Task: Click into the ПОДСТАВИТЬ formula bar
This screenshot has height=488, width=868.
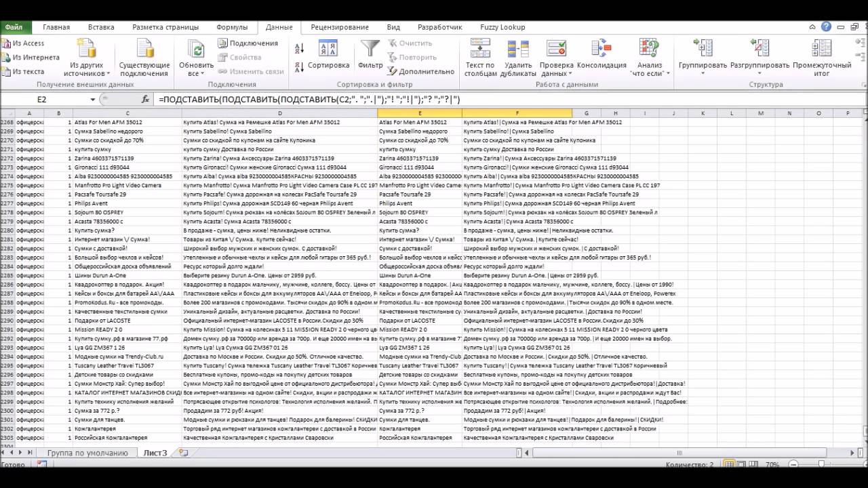Action: (x=509, y=99)
